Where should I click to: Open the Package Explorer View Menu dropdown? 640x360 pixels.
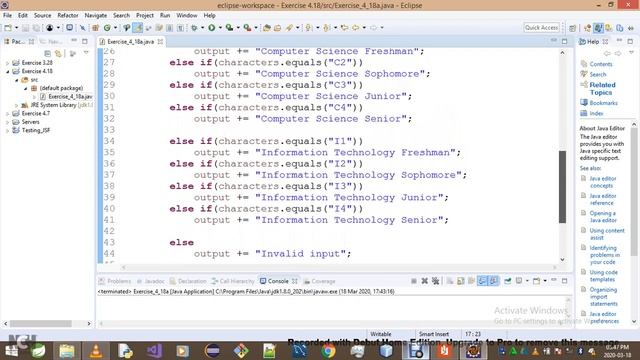pyautogui.click(x=86, y=53)
